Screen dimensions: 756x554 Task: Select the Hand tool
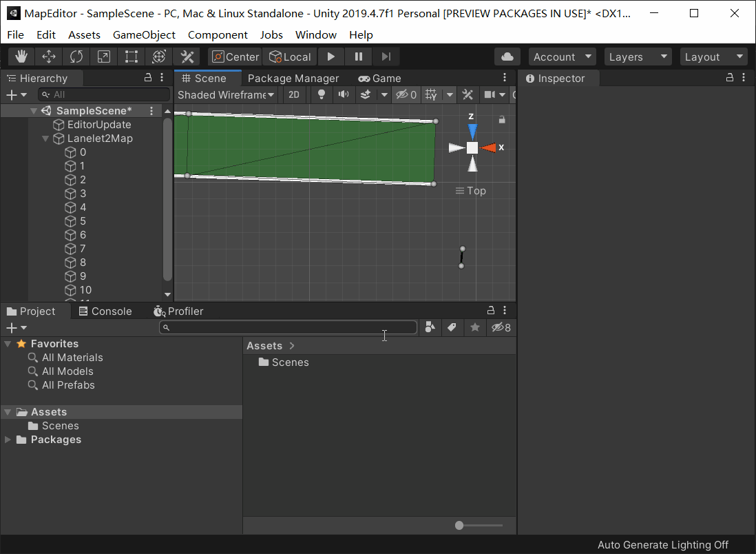coord(21,57)
